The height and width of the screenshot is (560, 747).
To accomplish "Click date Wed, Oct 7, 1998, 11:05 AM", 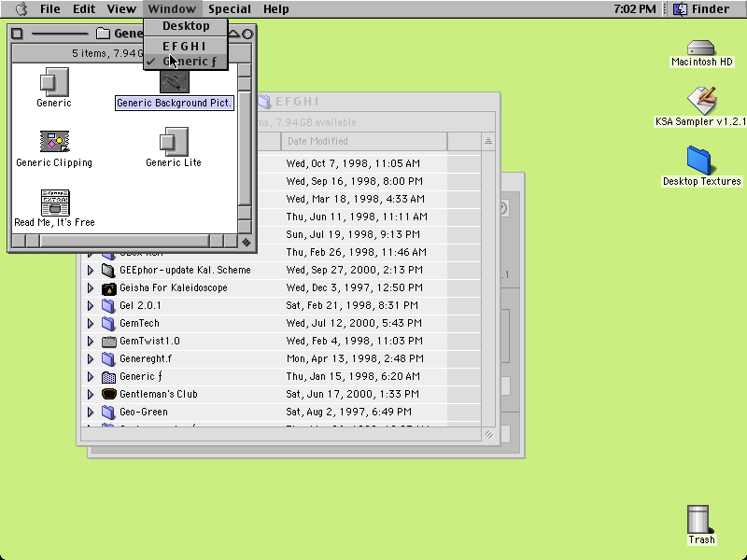I will pyautogui.click(x=353, y=164).
